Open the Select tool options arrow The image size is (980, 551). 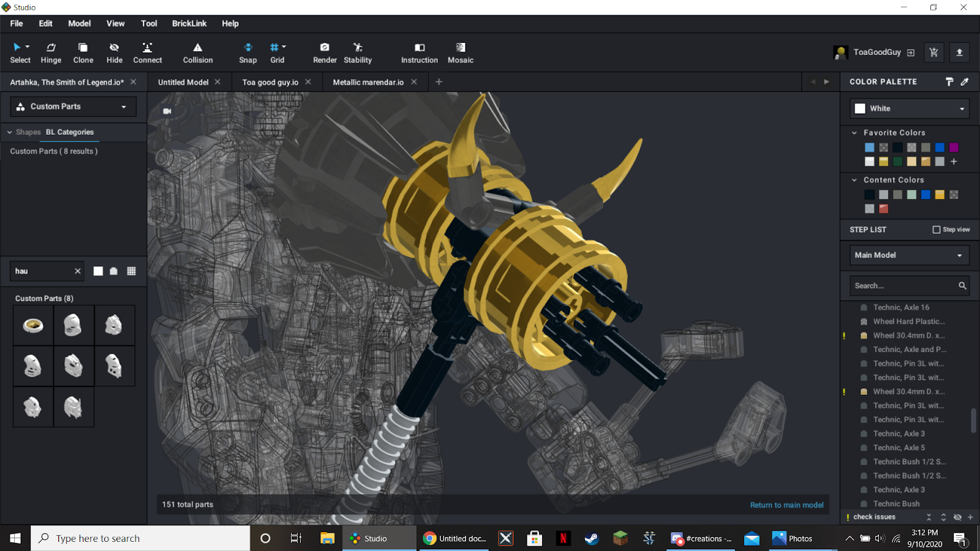(28, 47)
